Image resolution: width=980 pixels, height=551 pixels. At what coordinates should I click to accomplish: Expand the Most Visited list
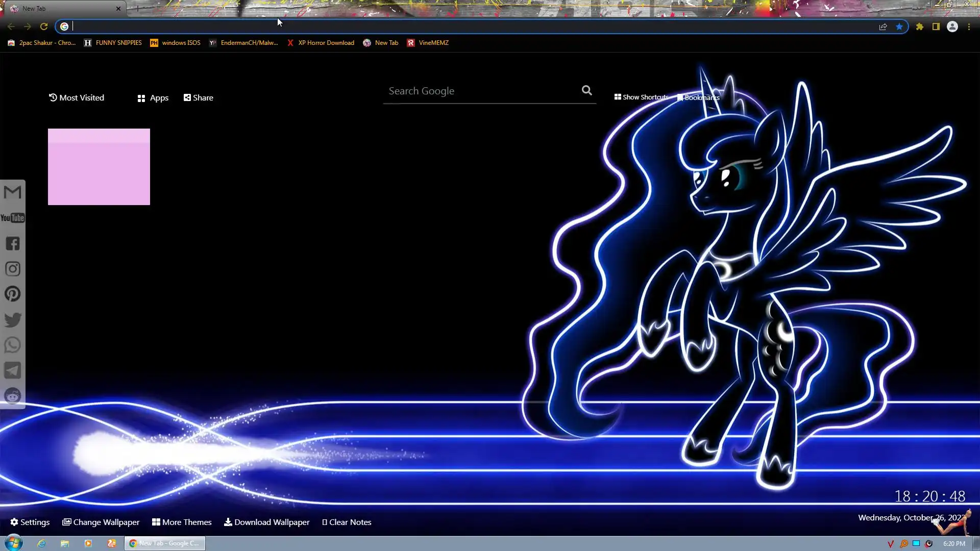[x=76, y=97]
